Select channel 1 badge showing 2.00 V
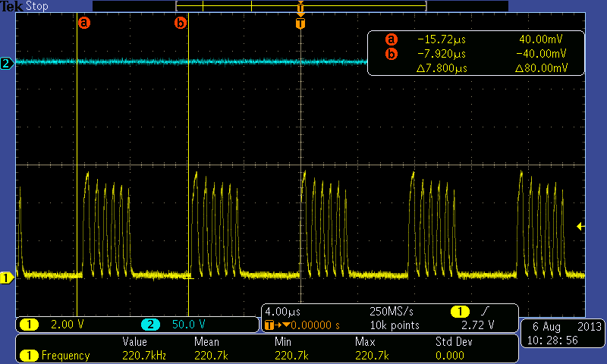The image size is (607, 364). pos(29,324)
